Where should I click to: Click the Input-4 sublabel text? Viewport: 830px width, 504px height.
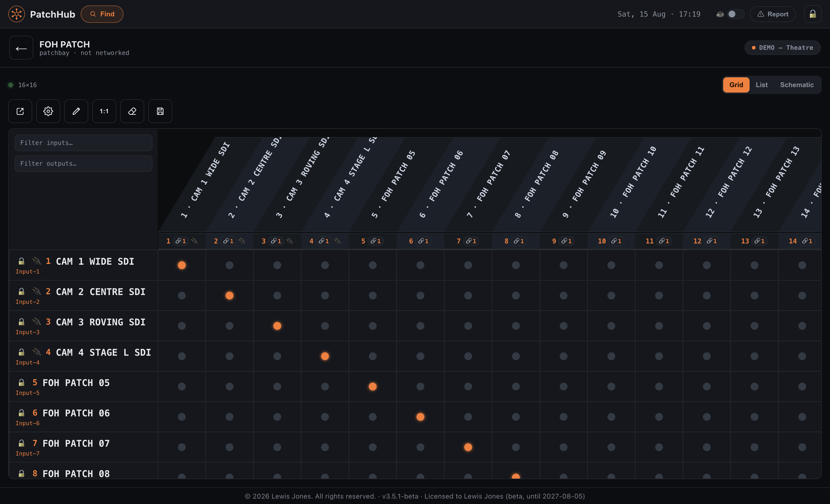click(x=27, y=363)
